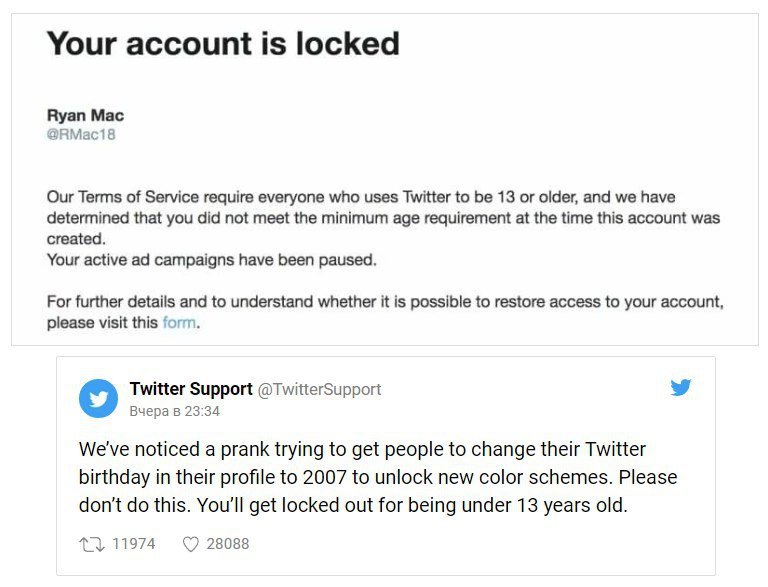Click the 'For further details' paragraph
The width and height of the screenshot is (768, 587).
tap(385, 312)
